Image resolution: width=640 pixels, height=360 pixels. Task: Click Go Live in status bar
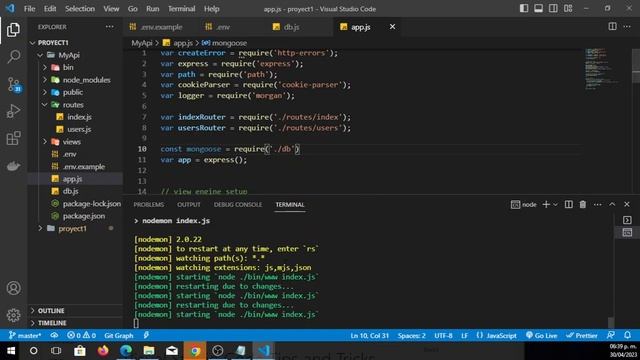[541, 335]
